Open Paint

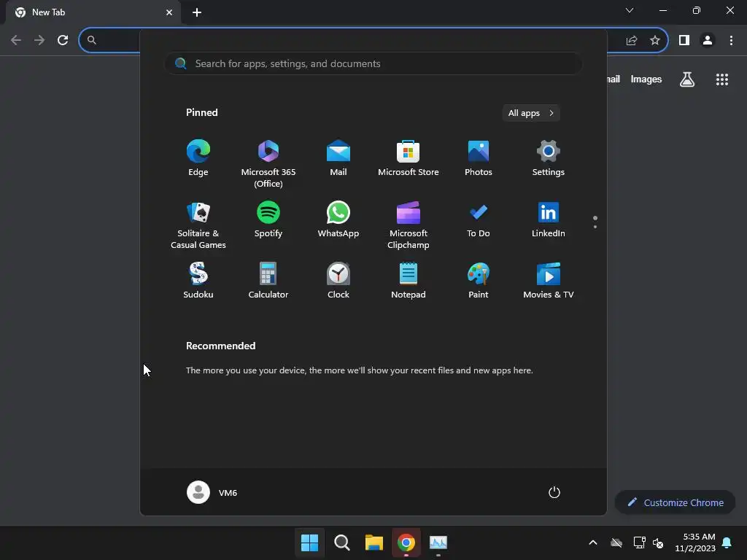pos(479,281)
